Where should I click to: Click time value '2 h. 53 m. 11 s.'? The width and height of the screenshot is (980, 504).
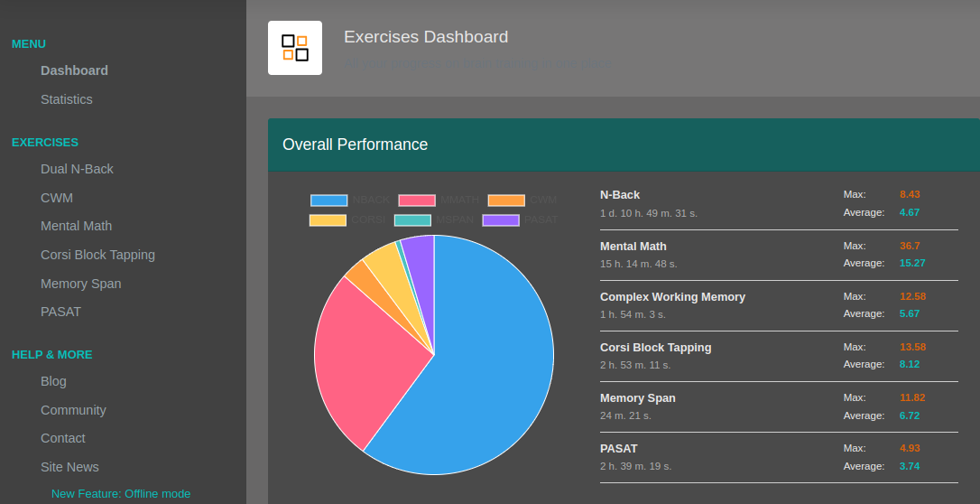(x=635, y=365)
